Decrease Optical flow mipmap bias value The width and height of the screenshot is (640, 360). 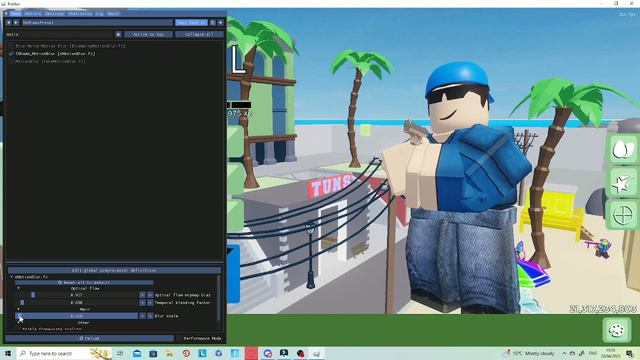(142, 295)
